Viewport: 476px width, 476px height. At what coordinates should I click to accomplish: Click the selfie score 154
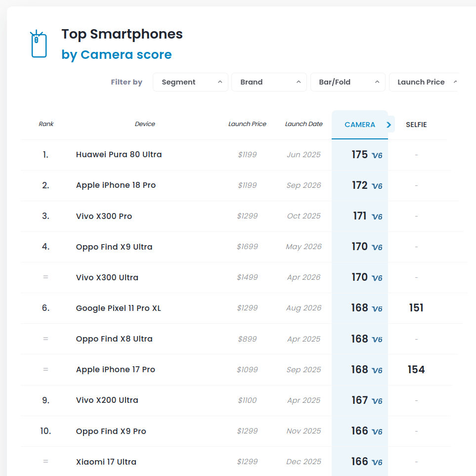click(416, 369)
